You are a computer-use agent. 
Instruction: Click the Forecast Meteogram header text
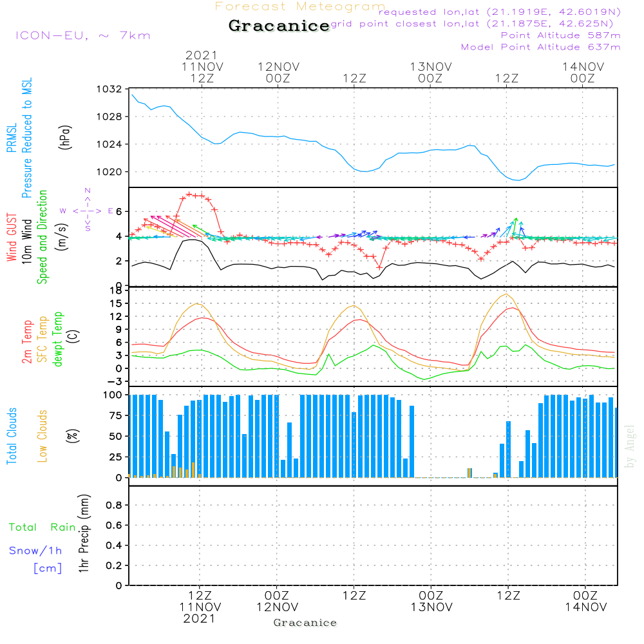click(x=300, y=6)
